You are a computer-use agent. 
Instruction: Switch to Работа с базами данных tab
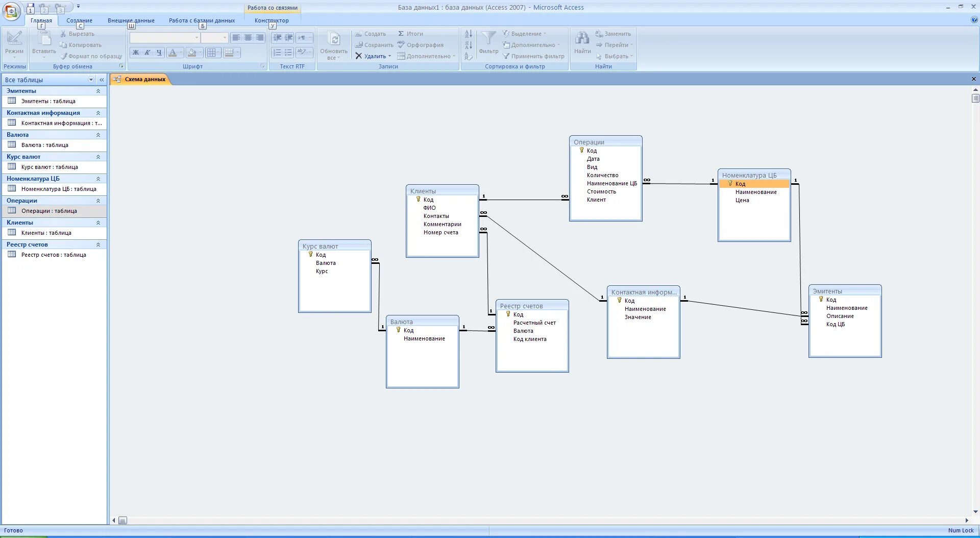(202, 20)
